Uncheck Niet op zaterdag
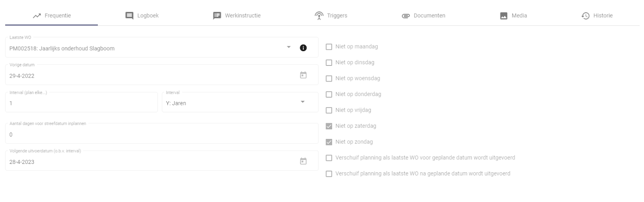The height and width of the screenshot is (202, 644). point(329,126)
